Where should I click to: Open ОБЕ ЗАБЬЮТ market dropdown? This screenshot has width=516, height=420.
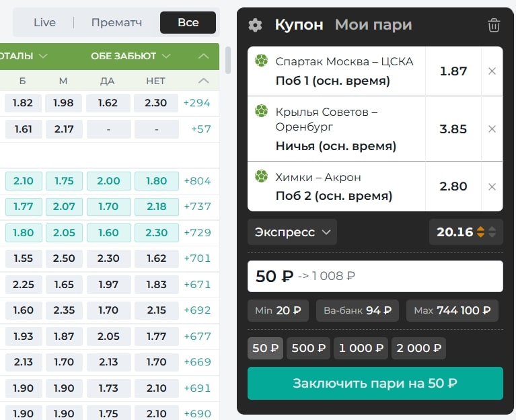[x=131, y=56]
